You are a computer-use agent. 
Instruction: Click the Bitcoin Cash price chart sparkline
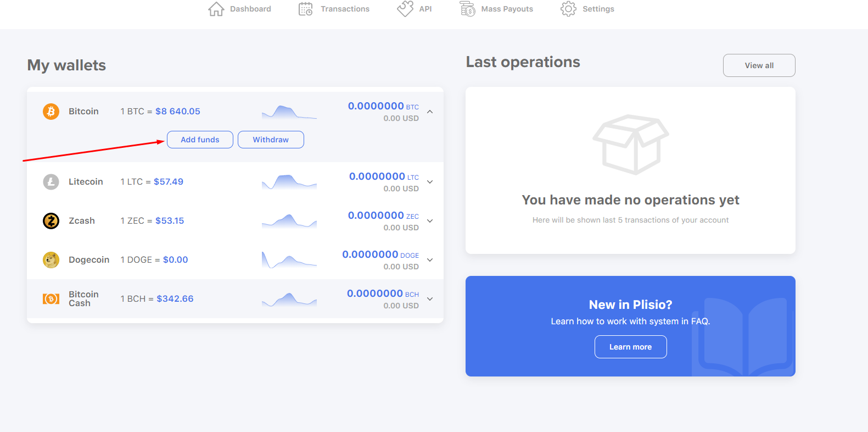click(289, 300)
